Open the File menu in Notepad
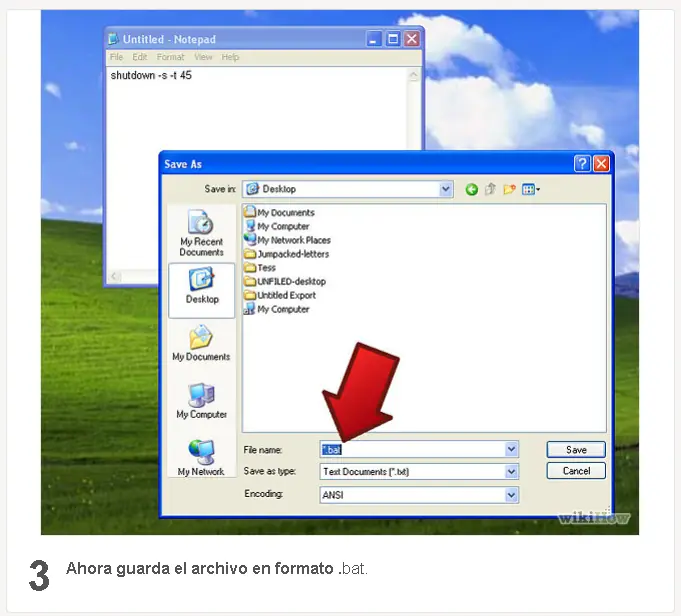Viewport: 681px width, 616px height. click(x=116, y=57)
